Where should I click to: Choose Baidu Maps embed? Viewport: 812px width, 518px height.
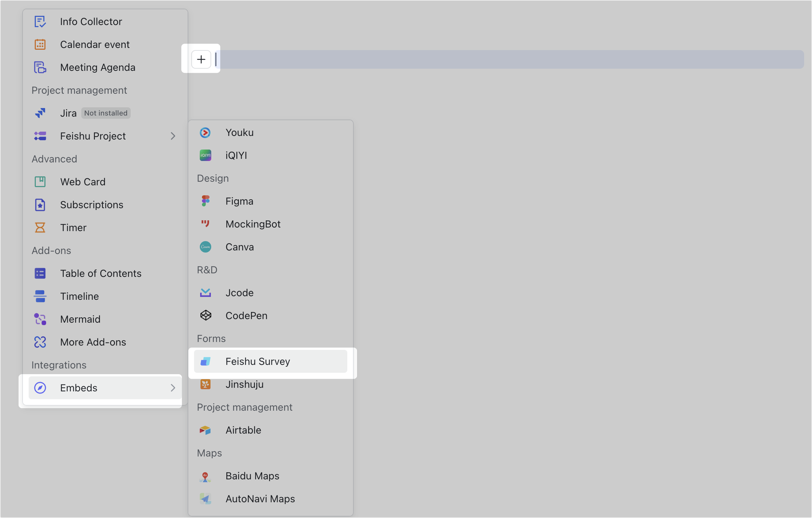[271, 476]
